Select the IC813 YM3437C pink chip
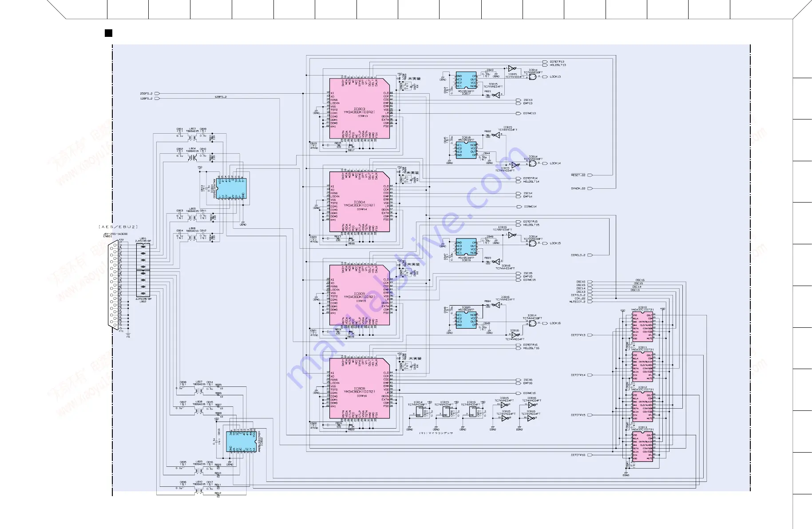The image size is (812, 529). [642, 446]
